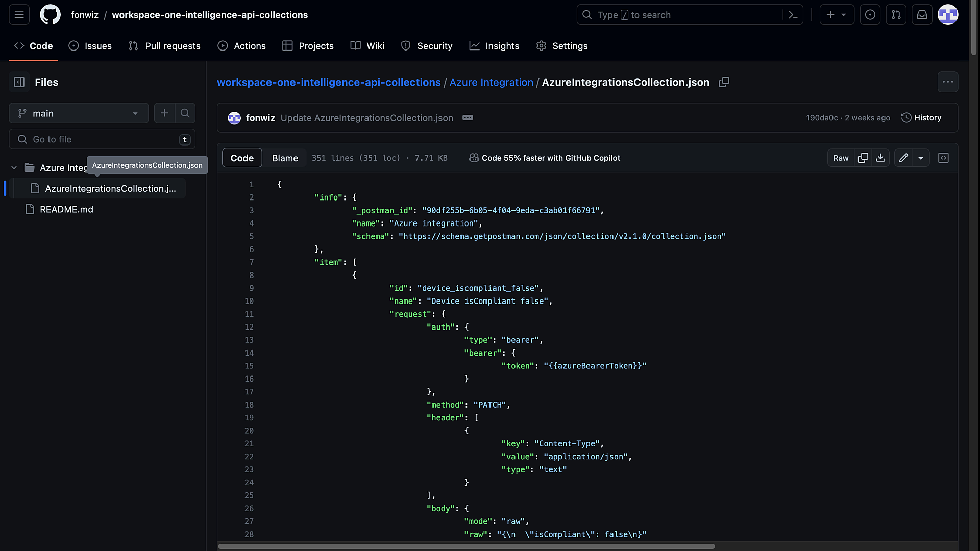Collapse the Azure Integration folder
The image size is (980, 551).
(x=14, y=168)
